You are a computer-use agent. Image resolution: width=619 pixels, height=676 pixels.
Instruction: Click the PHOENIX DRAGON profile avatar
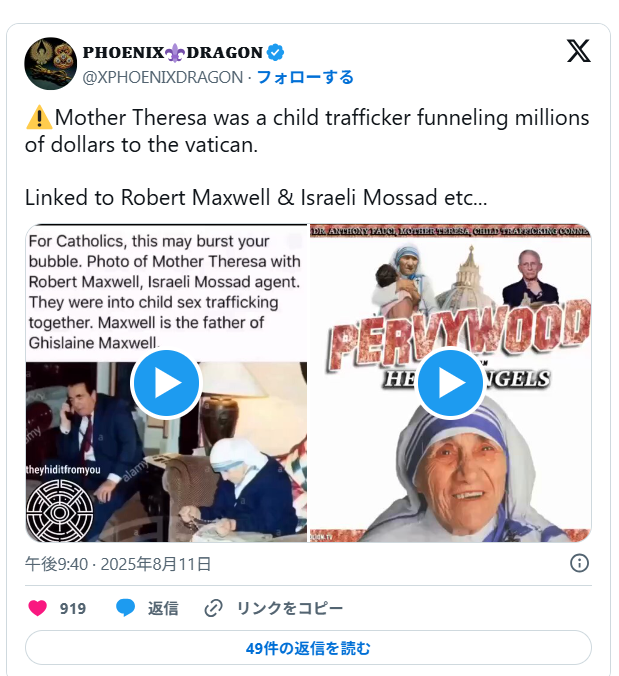(x=50, y=63)
